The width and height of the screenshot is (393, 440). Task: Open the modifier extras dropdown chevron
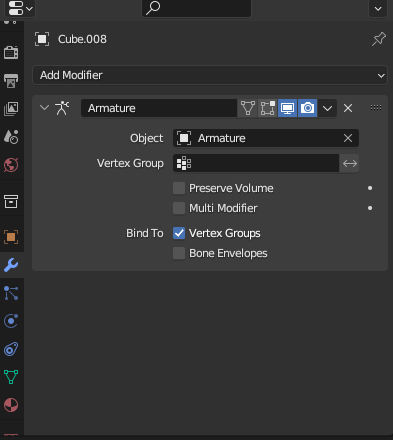pyautogui.click(x=327, y=108)
